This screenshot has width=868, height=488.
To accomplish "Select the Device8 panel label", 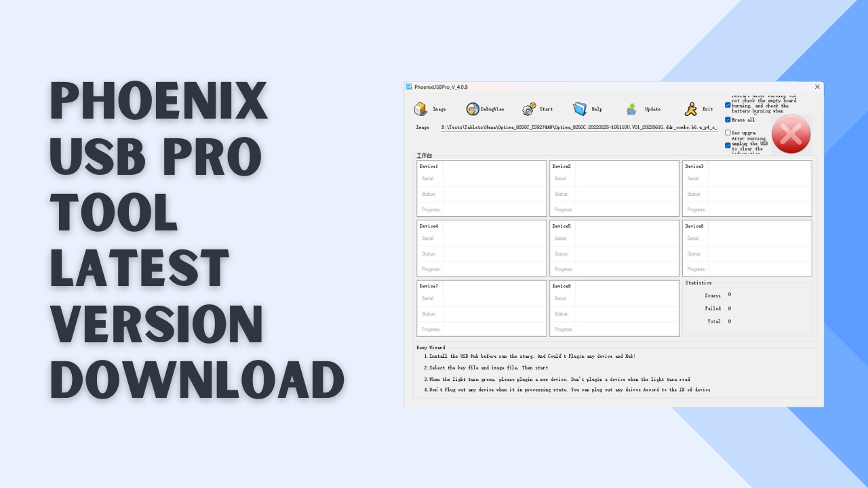I will click(561, 286).
